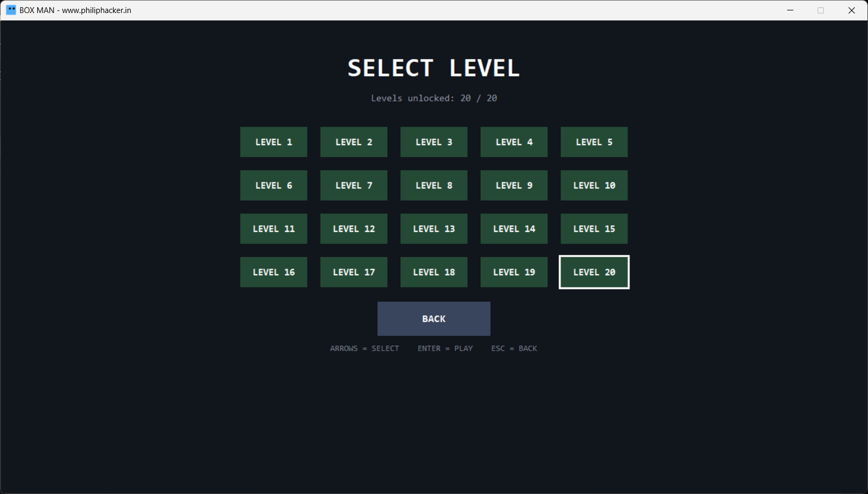Pick the Level 5 tile
This screenshot has height=494, width=868.
click(594, 142)
